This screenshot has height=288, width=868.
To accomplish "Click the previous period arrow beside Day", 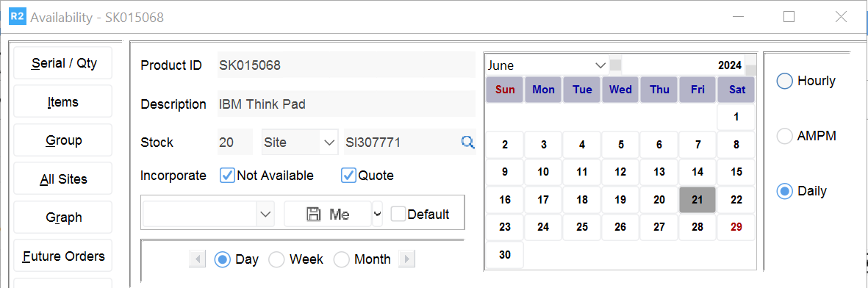I will click(x=197, y=259).
